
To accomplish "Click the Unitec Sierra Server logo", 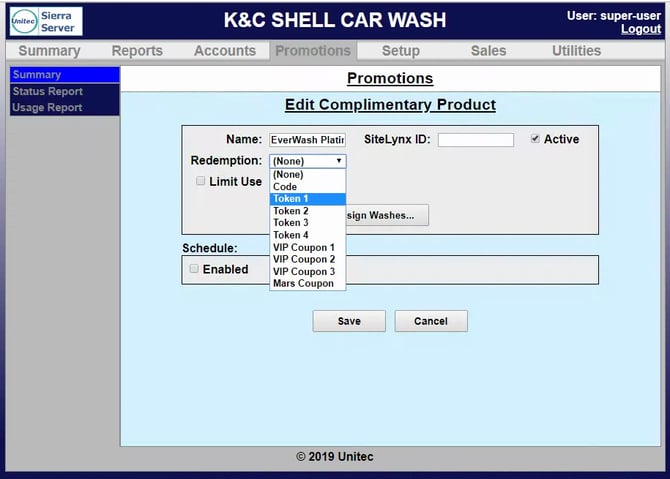I will [46, 22].
